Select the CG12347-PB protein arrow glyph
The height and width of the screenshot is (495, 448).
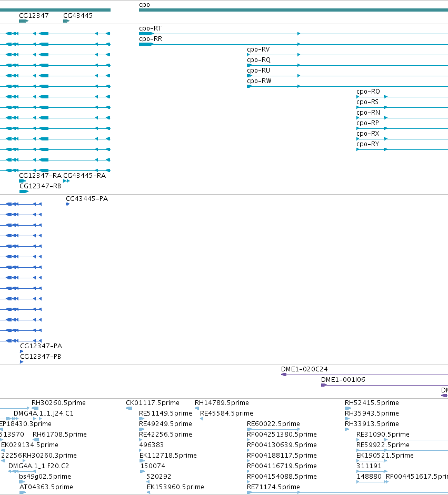click(22, 362)
